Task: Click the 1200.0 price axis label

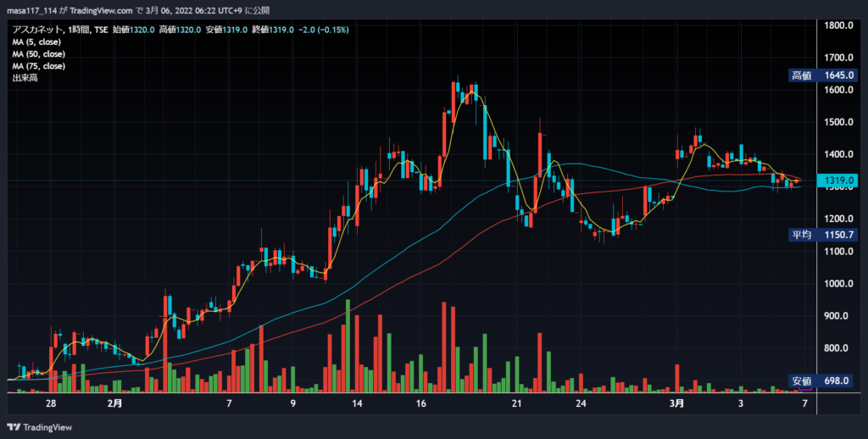Action: (837, 219)
